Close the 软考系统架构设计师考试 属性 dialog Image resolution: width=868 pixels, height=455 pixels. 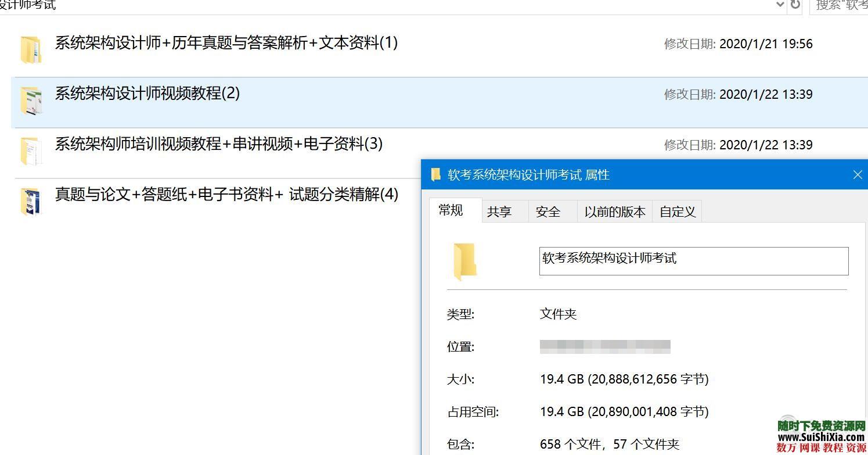(x=858, y=174)
